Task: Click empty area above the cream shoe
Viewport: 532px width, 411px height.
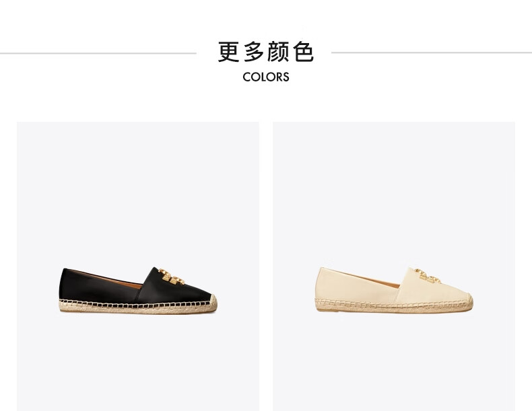Action: click(x=394, y=190)
